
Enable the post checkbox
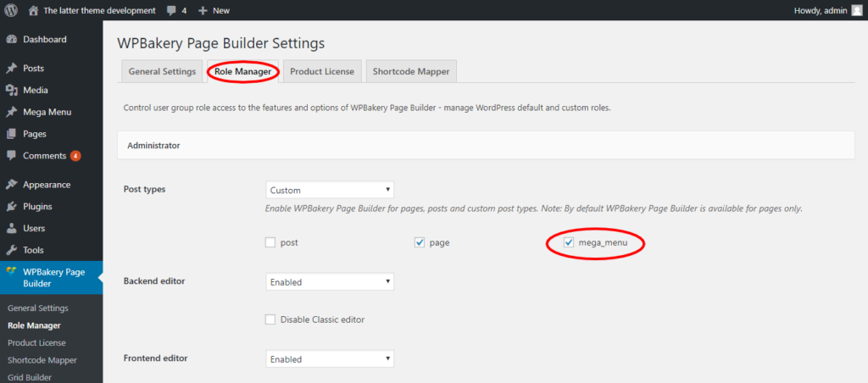(270, 242)
